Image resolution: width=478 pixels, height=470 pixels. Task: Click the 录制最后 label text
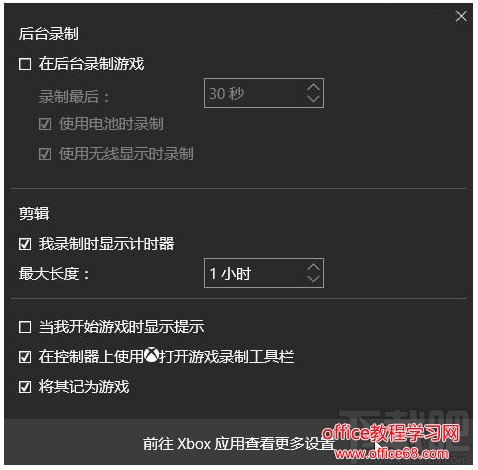pyautogui.click(x=74, y=97)
